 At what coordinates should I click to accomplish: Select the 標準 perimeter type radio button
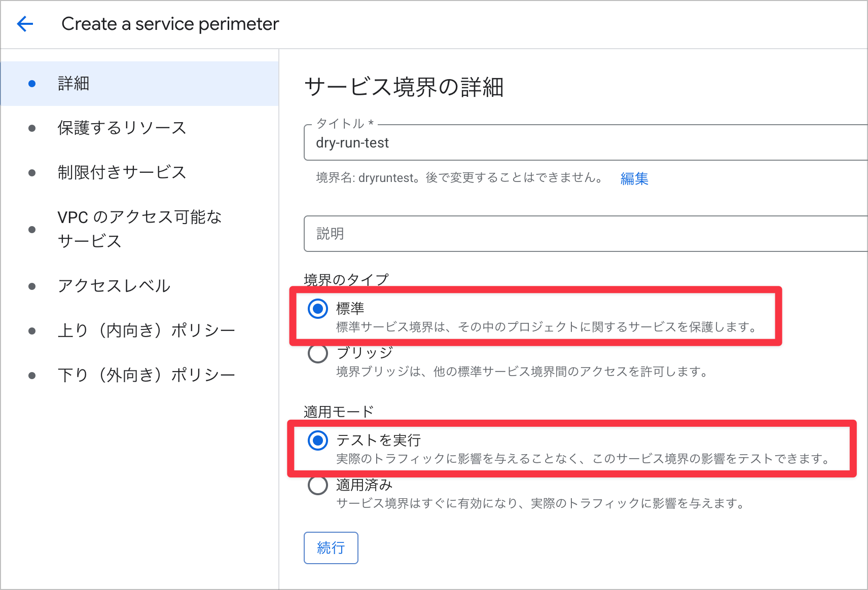318,309
